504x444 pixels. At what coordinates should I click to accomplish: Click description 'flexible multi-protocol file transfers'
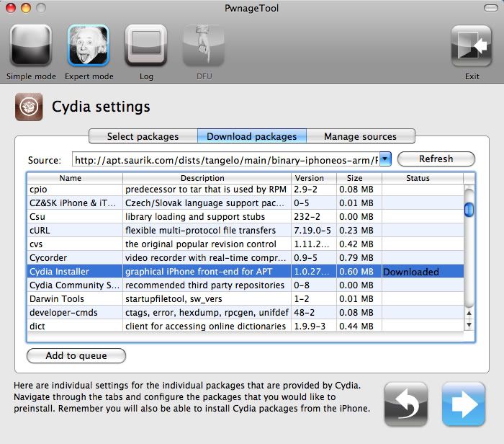tap(201, 231)
